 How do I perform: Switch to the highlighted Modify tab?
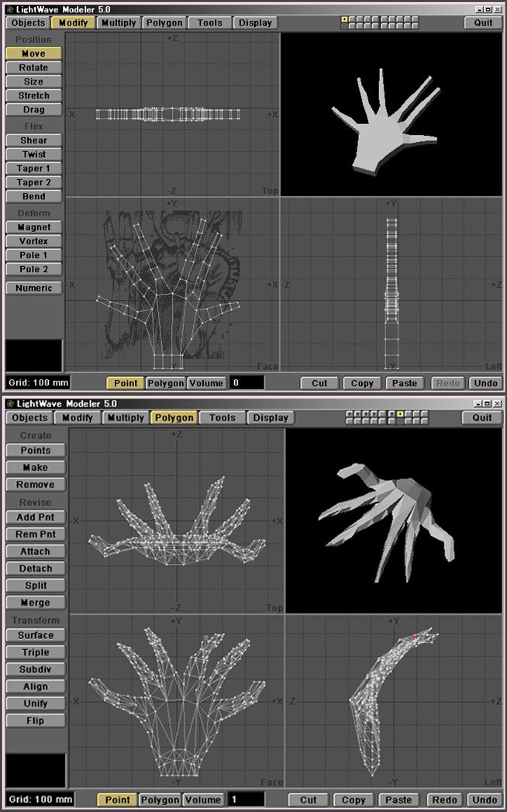tap(74, 22)
